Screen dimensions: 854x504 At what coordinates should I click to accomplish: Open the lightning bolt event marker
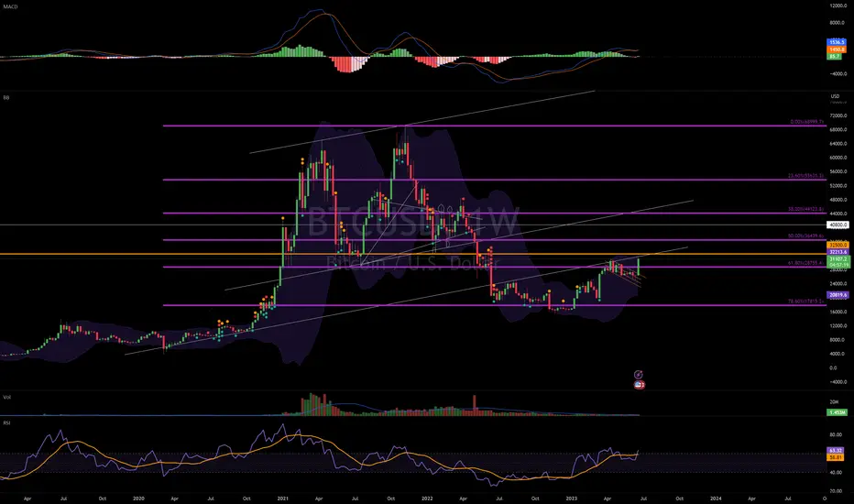click(639, 375)
